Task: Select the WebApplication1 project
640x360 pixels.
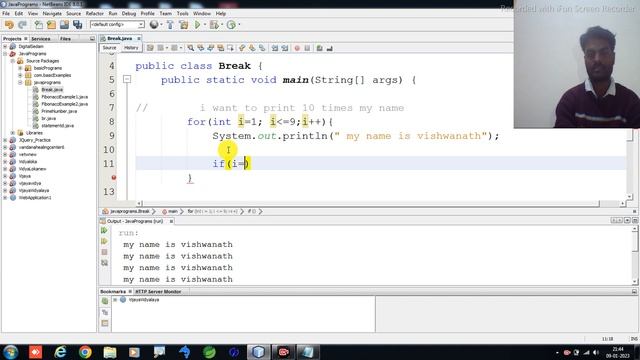Action: 35,198
